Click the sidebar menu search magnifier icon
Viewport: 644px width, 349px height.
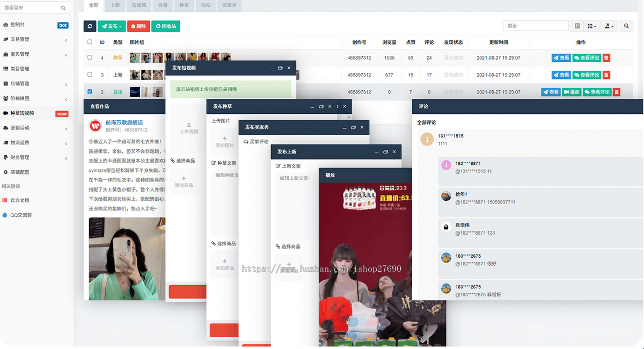pyautogui.click(x=63, y=8)
